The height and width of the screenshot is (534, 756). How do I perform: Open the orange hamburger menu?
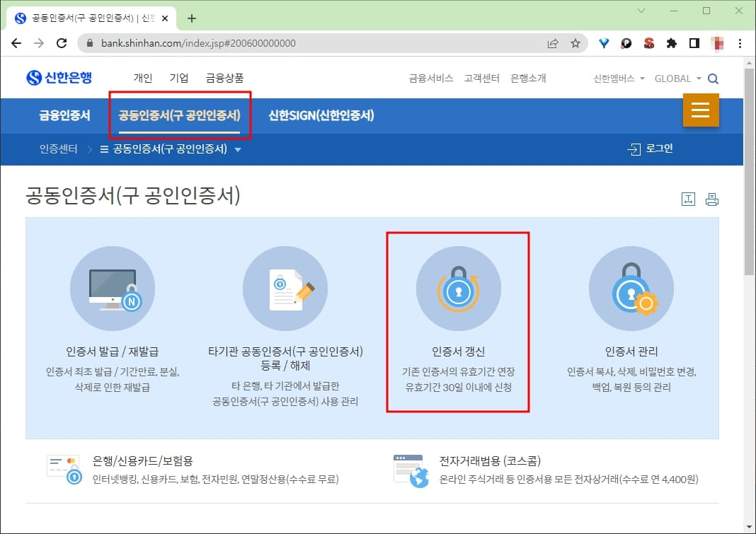pos(700,110)
